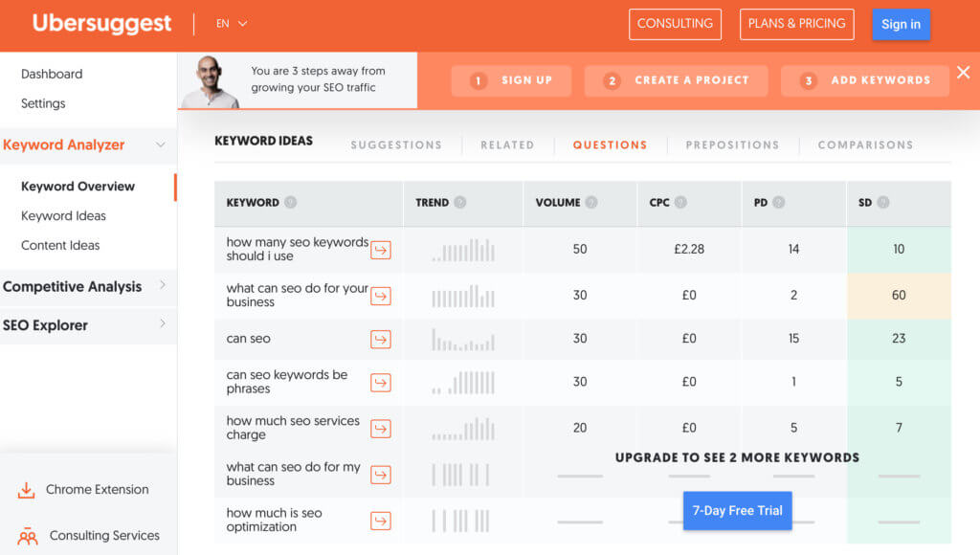
Task: Click the volume value 50
Action: pos(580,249)
